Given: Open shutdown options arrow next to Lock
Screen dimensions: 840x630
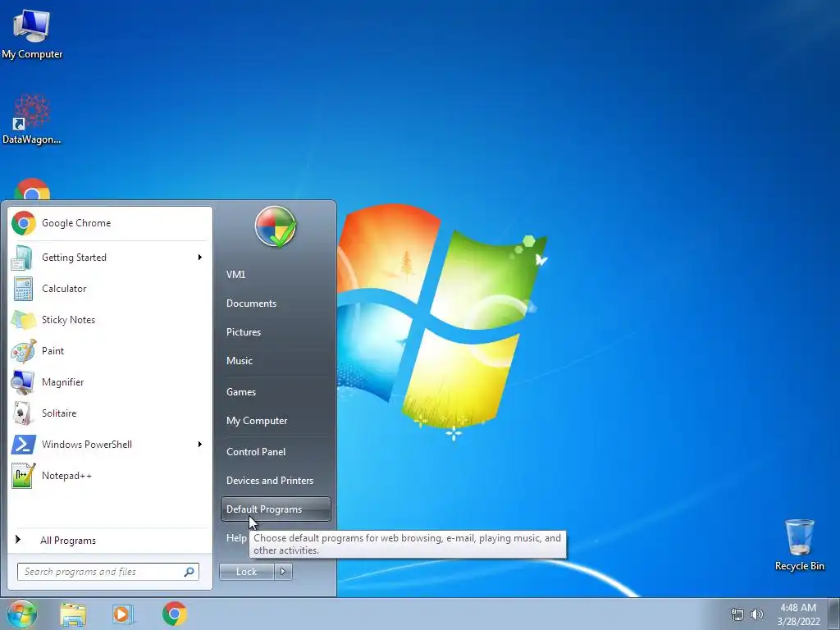Looking at the screenshot, I should (283, 572).
